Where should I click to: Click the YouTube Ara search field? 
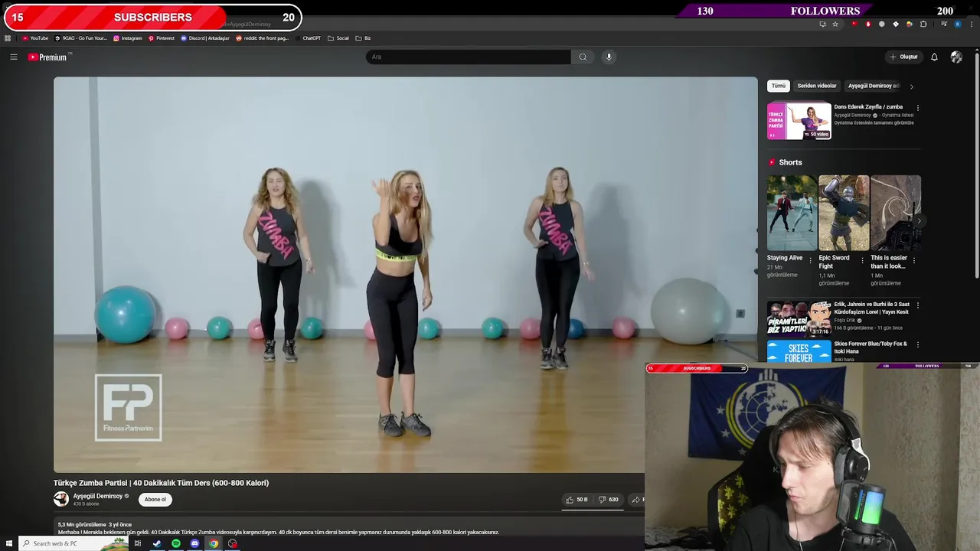tap(469, 57)
